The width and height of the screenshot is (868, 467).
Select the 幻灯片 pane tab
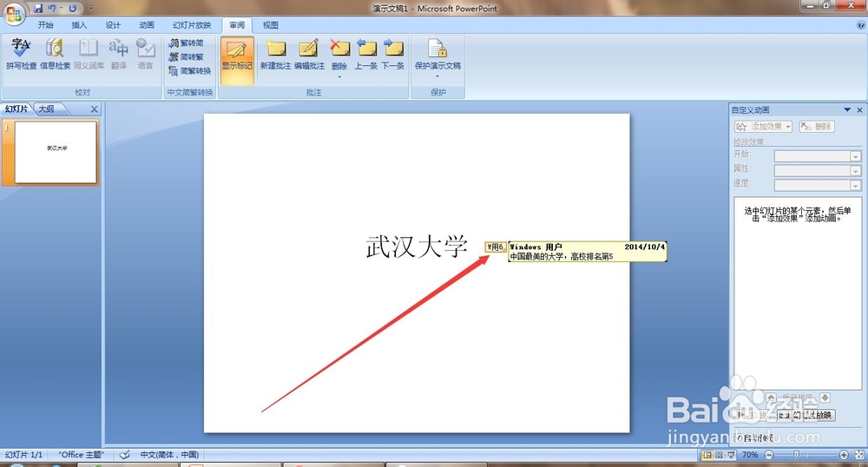[16, 109]
